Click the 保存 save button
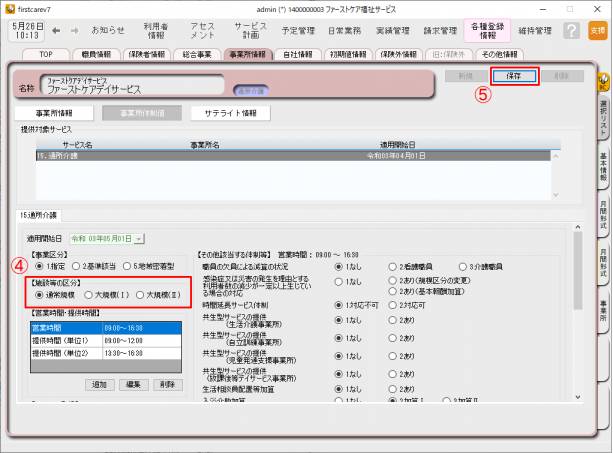This screenshot has height=453, width=613. point(515,75)
